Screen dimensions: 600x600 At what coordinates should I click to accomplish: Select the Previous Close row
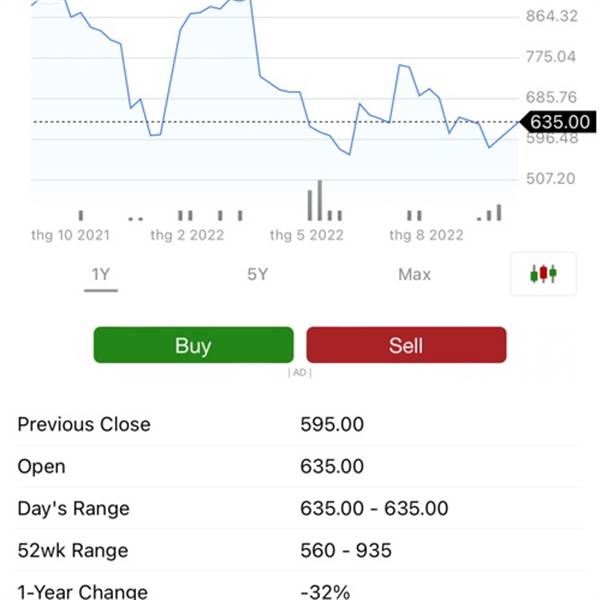tap(300, 424)
